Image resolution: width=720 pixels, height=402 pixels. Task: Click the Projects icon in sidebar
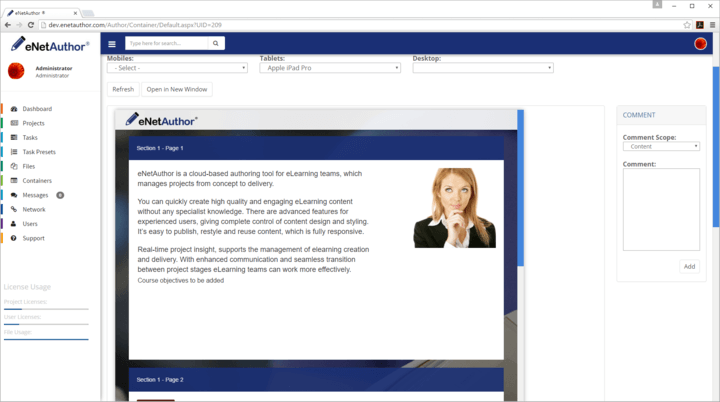point(14,123)
